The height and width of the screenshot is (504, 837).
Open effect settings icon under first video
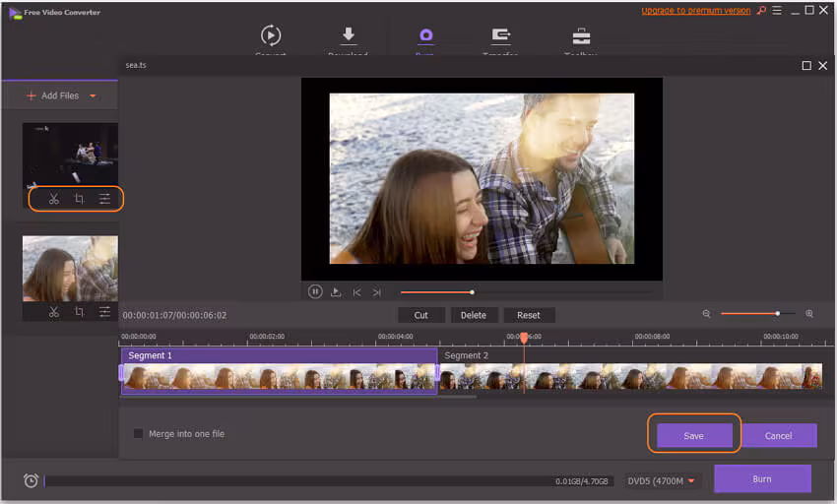coord(104,199)
